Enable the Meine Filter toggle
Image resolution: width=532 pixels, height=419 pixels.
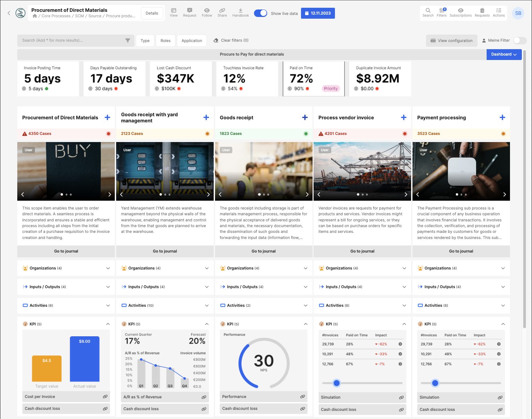click(x=519, y=40)
